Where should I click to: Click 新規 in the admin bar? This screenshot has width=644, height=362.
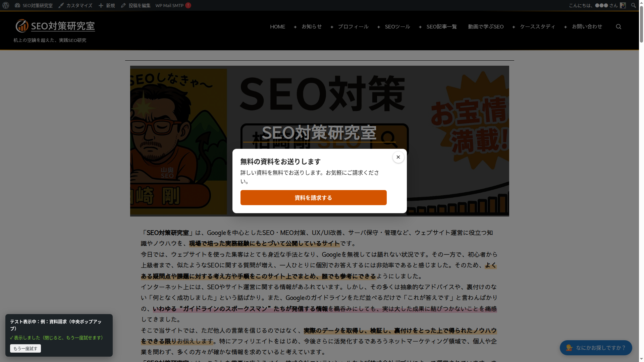[x=107, y=5]
